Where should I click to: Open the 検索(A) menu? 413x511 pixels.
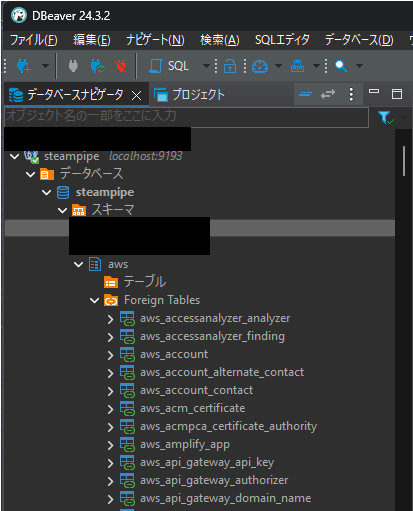pos(220,40)
